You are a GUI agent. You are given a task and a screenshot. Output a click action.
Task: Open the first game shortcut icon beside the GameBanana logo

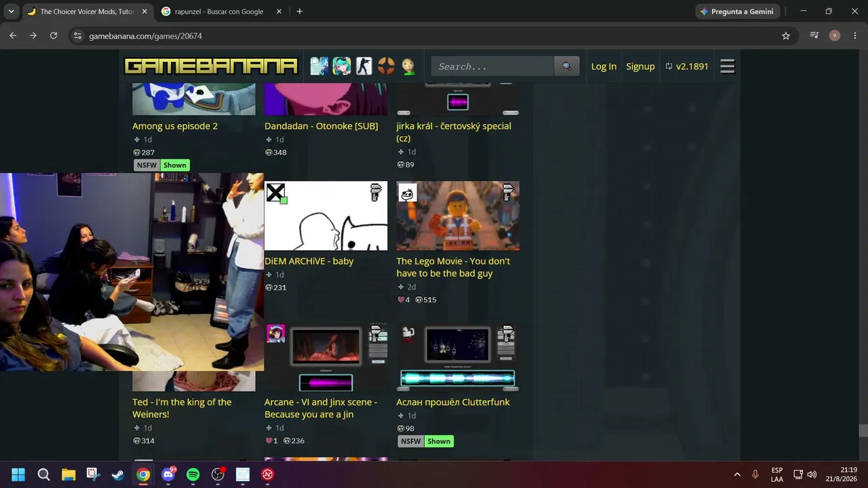pyautogui.click(x=319, y=66)
